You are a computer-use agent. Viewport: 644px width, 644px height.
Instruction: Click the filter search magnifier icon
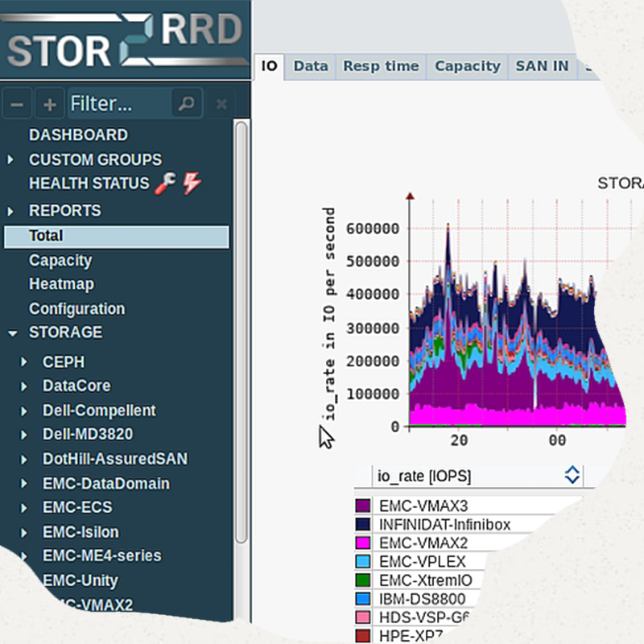click(187, 103)
